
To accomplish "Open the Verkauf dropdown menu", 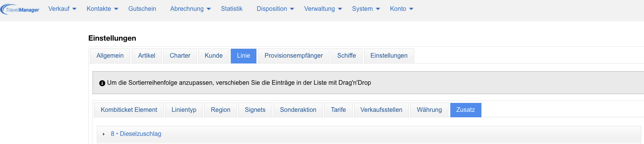I will coord(62,9).
